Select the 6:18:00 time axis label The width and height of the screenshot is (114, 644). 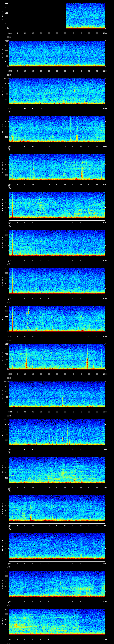[x=9, y=374]
